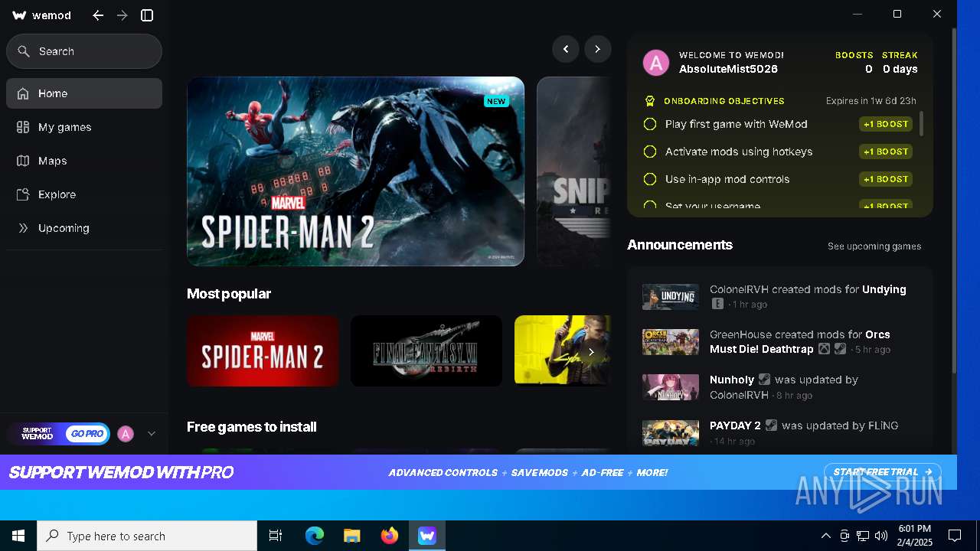
Task: Toggle the sidebar panel icon
Action: [x=148, y=15]
